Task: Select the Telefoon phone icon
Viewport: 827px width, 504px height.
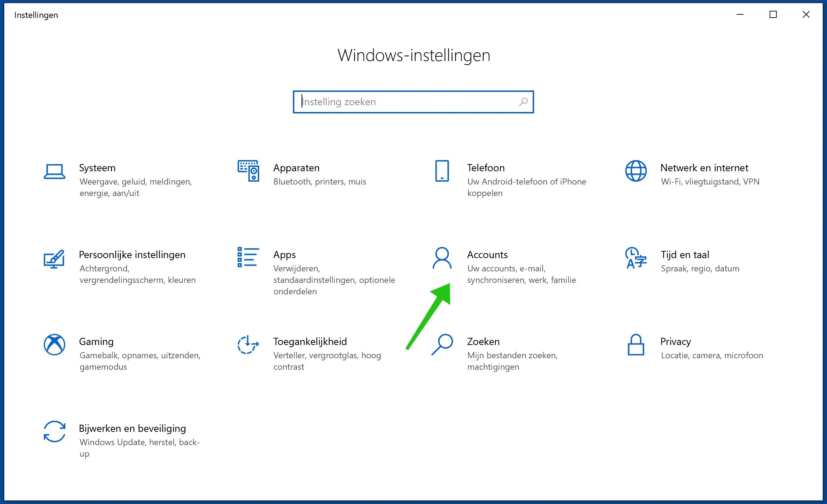Action: tap(442, 171)
